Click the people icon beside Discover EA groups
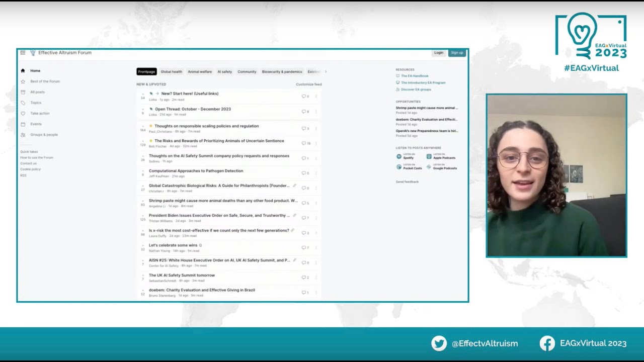 (x=398, y=89)
